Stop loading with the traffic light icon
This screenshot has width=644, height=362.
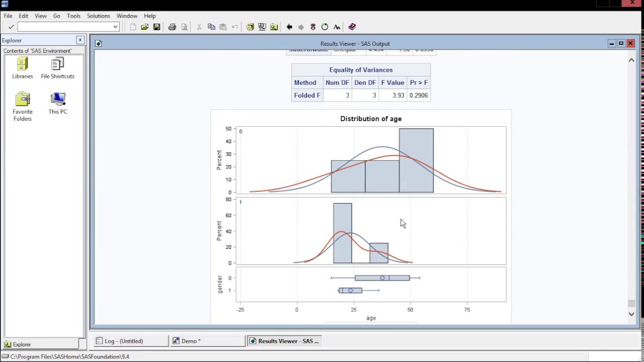[x=313, y=27]
